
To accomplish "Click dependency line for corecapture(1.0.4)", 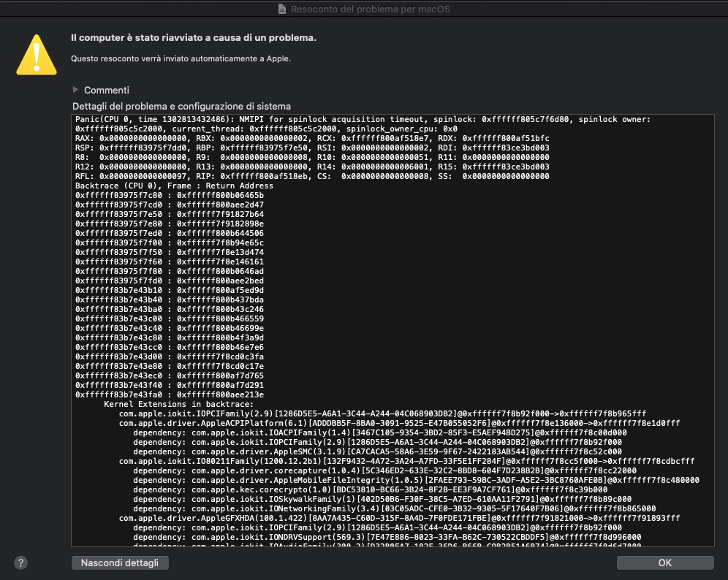I will [x=385, y=471].
